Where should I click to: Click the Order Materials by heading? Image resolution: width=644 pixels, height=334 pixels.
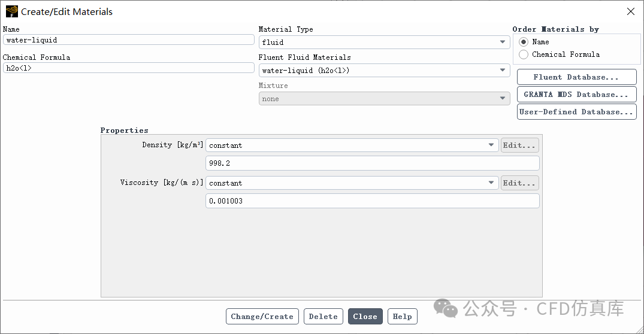point(556,29)
